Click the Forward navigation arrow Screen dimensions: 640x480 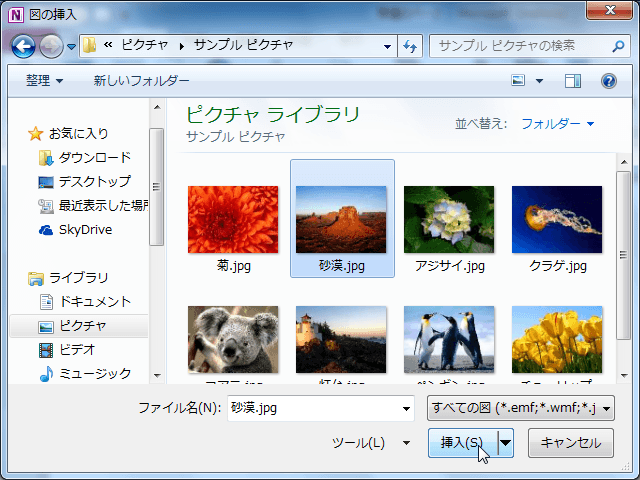(x=51, y=46)
